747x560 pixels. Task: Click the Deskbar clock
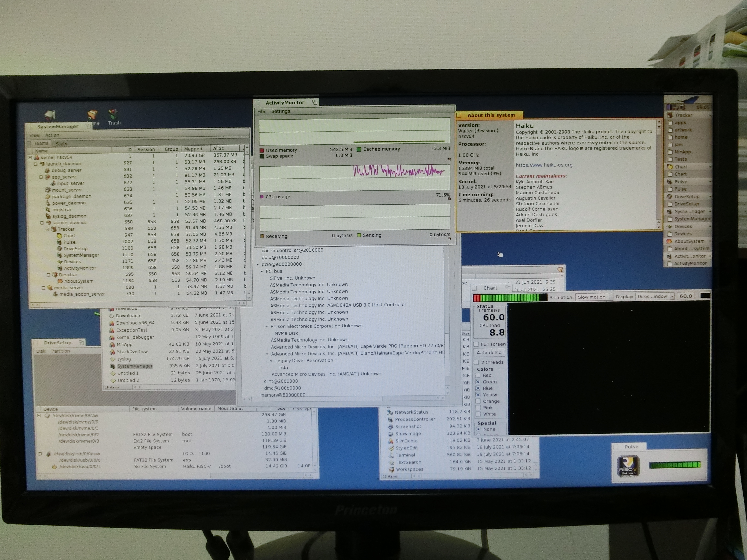[703, 107]
